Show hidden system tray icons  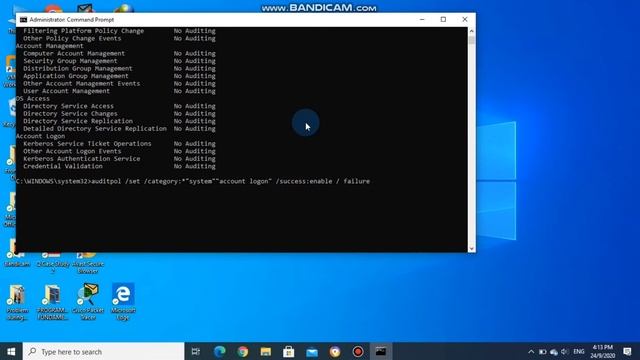531,351
